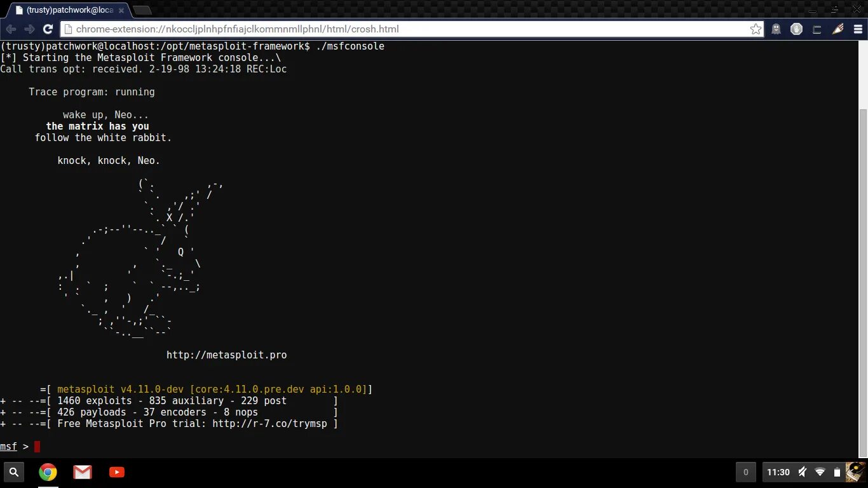The height and width of the screenshot is (488, 868).
Task: Click the 11:30 clock in tray
Action: tap(778, 472)
